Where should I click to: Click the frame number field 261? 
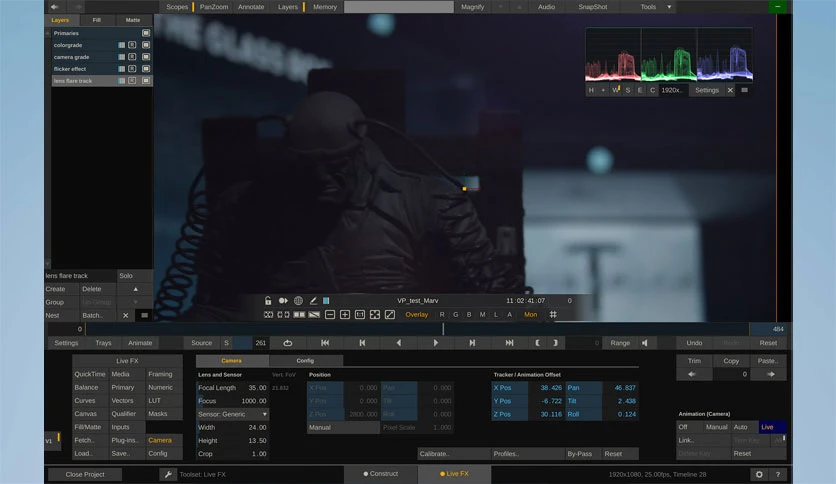coord(260,343)
